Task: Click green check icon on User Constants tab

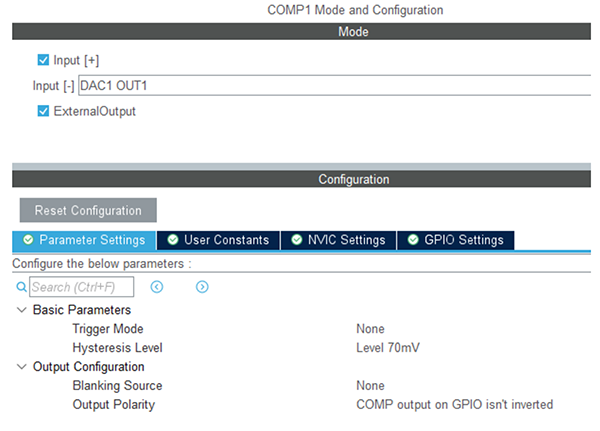Action: pyautogui.click(x=173, y=240)
